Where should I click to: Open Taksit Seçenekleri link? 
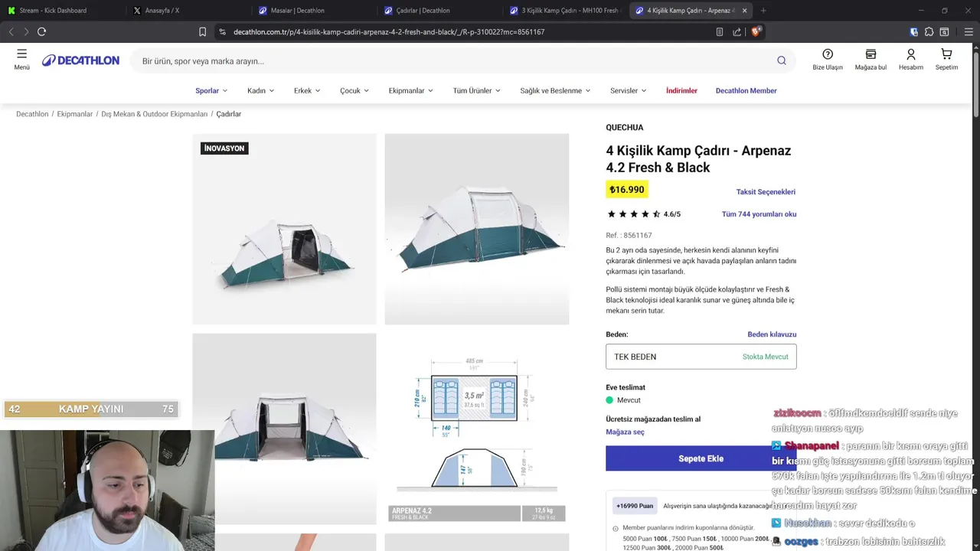[766, 192]
